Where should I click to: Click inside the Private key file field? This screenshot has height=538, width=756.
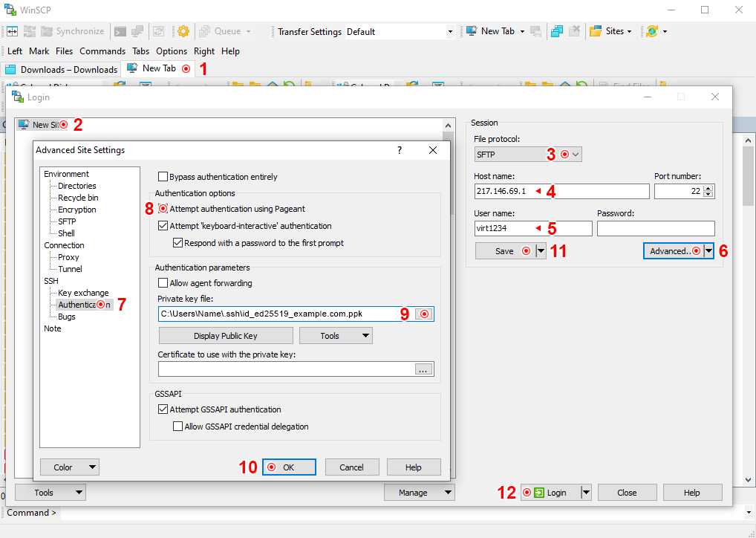tap(282, 314)
